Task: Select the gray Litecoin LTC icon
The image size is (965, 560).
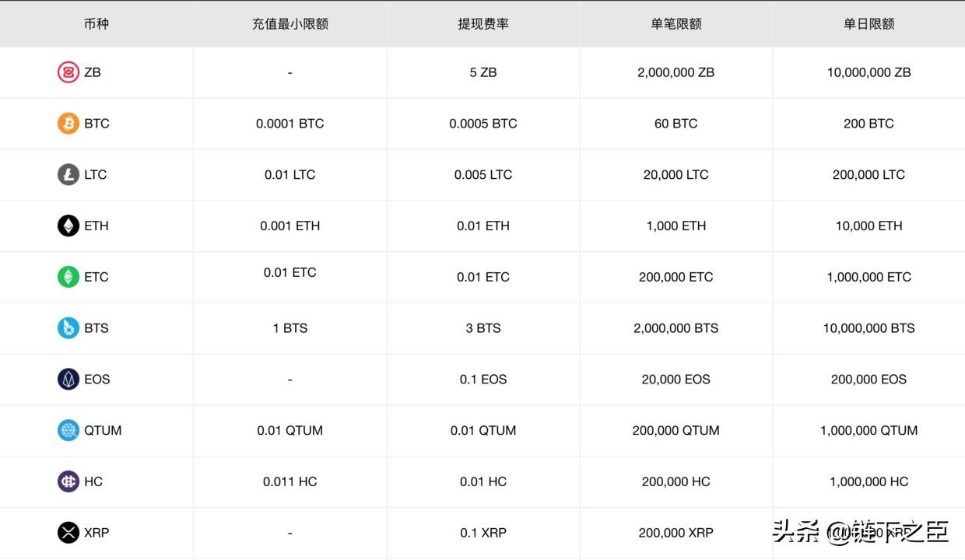Action: [x=68, y=174]
